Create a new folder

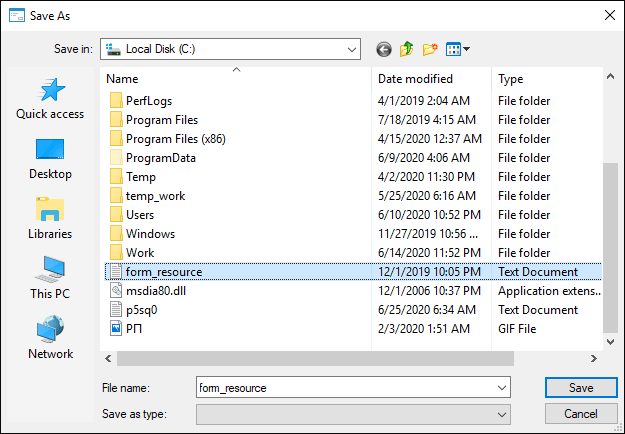(x=431, y=49)
